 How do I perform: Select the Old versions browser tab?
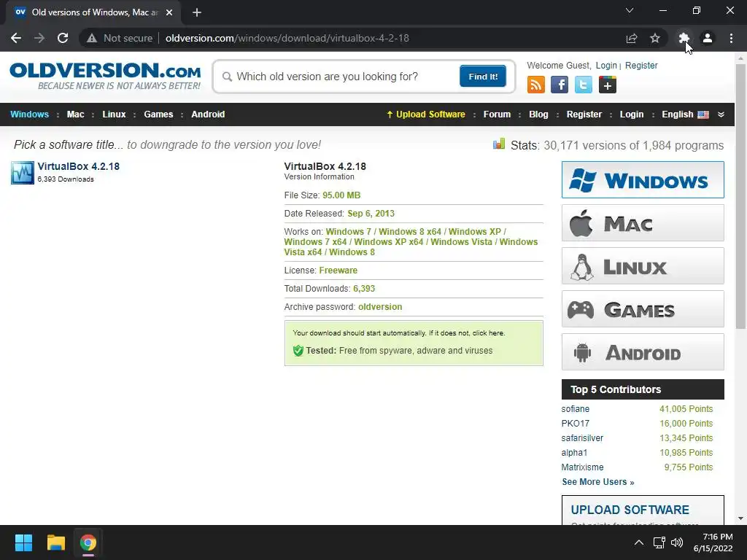click(93, 12)
